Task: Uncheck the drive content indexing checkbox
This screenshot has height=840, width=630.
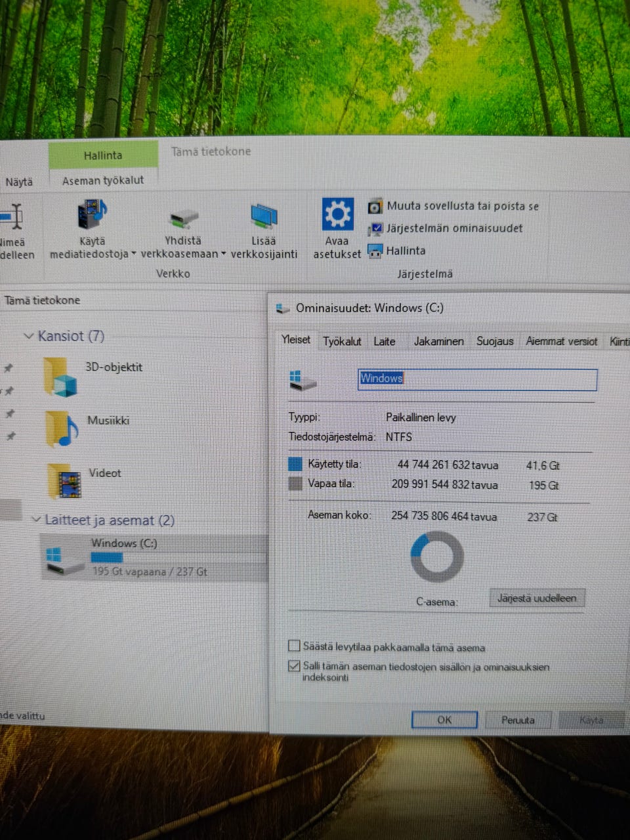Action: click(x=294, y=666)
